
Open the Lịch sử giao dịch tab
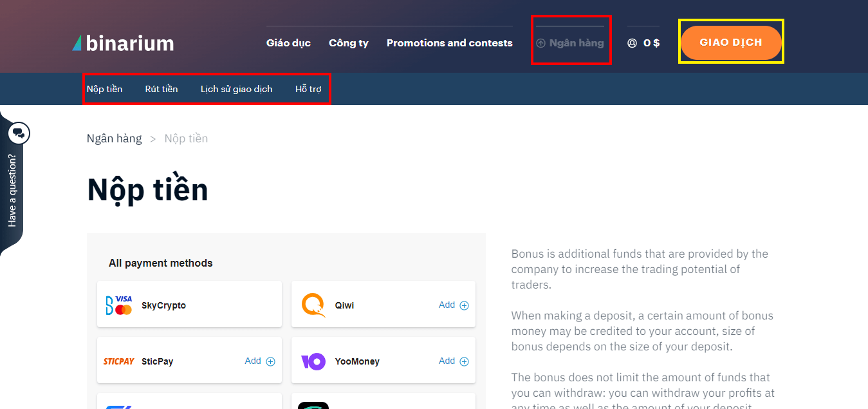click(x=237, y=89)
